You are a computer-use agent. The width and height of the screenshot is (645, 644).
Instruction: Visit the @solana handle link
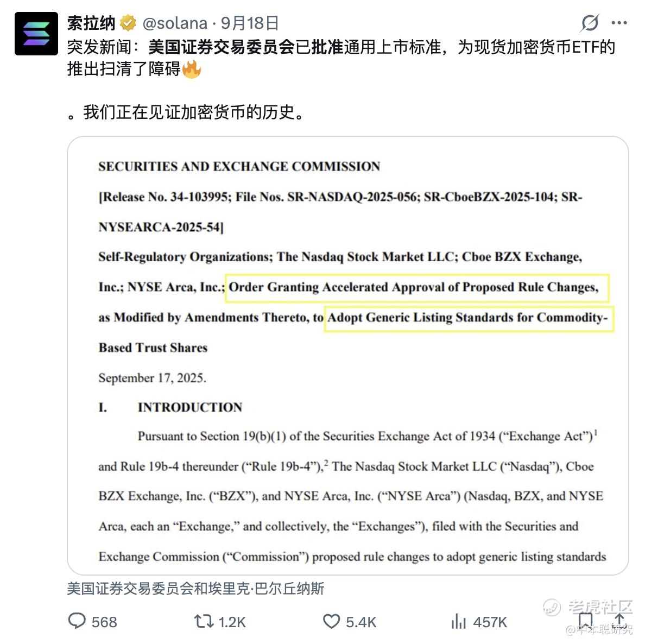tap(175, 23)
